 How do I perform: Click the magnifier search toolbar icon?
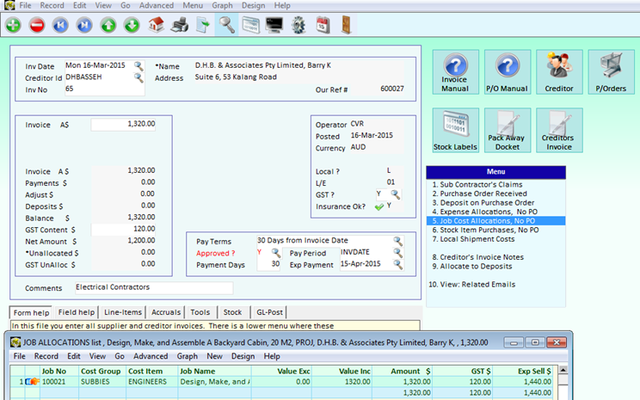tap(227, 25)
